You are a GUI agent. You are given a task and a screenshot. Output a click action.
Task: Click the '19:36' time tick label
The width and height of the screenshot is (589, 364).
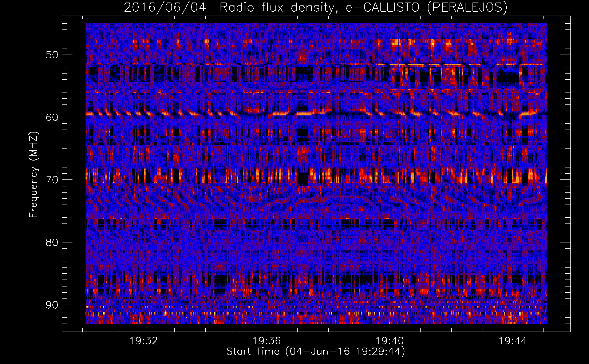(267, 341)
